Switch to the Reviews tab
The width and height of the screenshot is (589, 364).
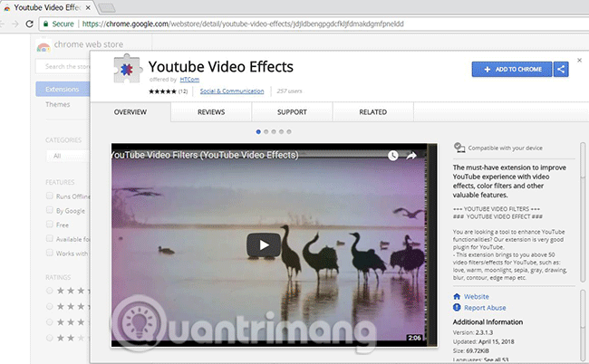pos(211,112)
